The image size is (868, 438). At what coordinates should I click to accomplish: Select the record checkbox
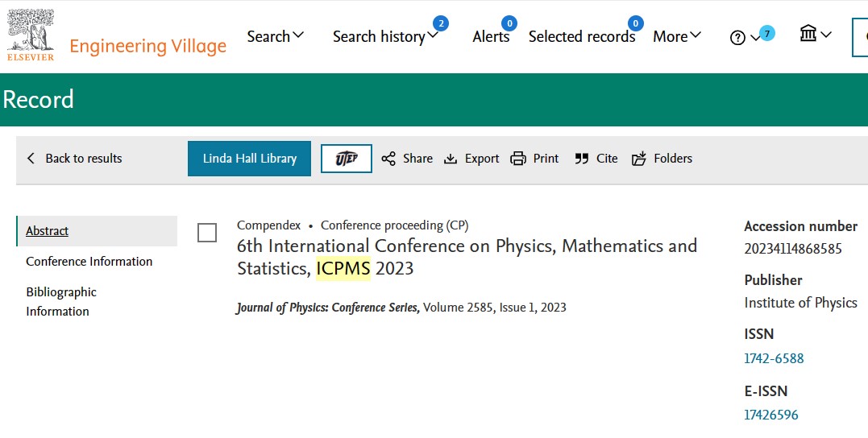[x=207, y=233]
